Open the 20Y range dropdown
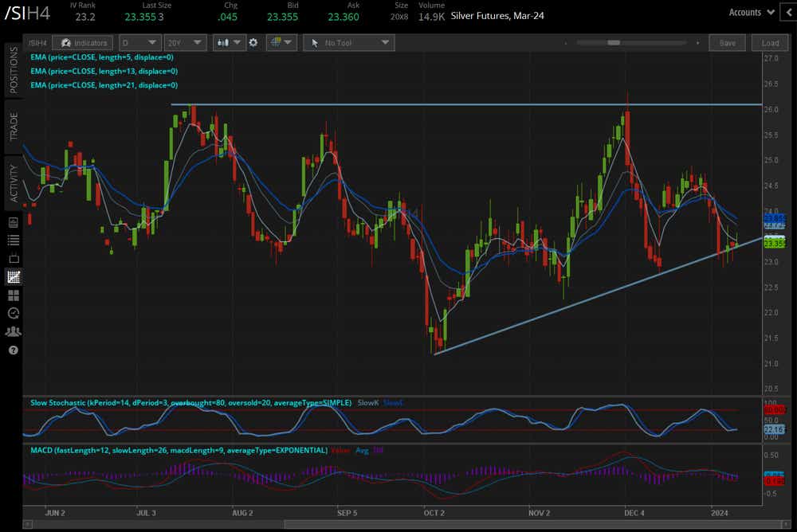This screenshot has width=797, height=532. pos(186,43)
